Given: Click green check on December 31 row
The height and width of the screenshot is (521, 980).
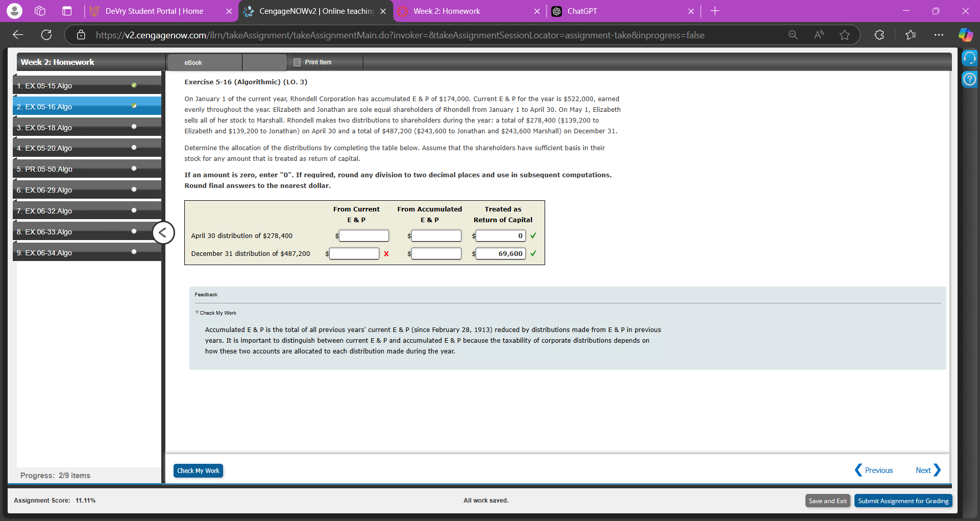Looking at the screenshot, I should 533,253.
